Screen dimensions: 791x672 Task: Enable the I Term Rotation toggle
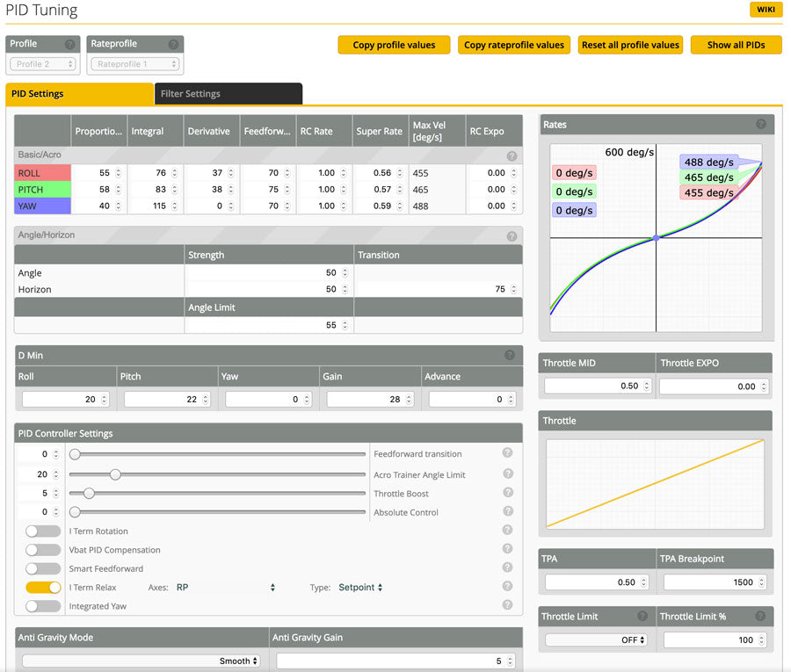click(x=43, y=531)
